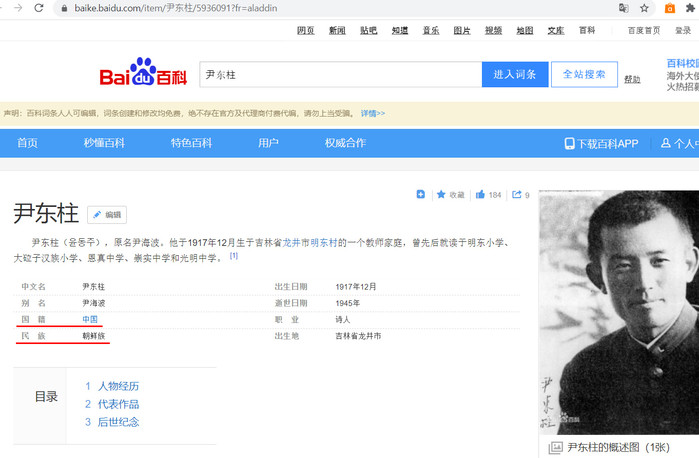Open 视频 in top navigation
Screen dimensions: 699x458
click(x=493, y=30)
